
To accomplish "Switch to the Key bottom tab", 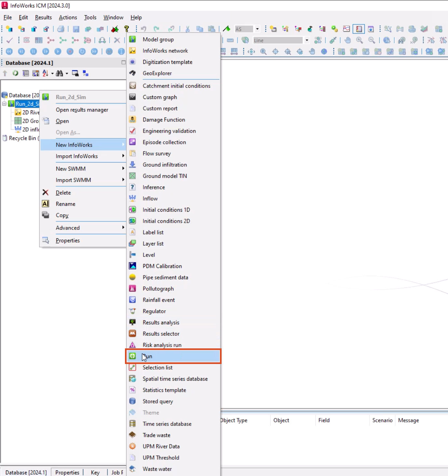I will coord(95,472).
